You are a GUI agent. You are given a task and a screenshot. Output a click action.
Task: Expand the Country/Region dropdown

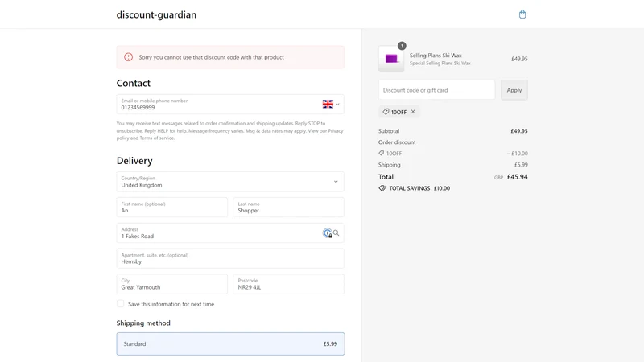point(230,182)
